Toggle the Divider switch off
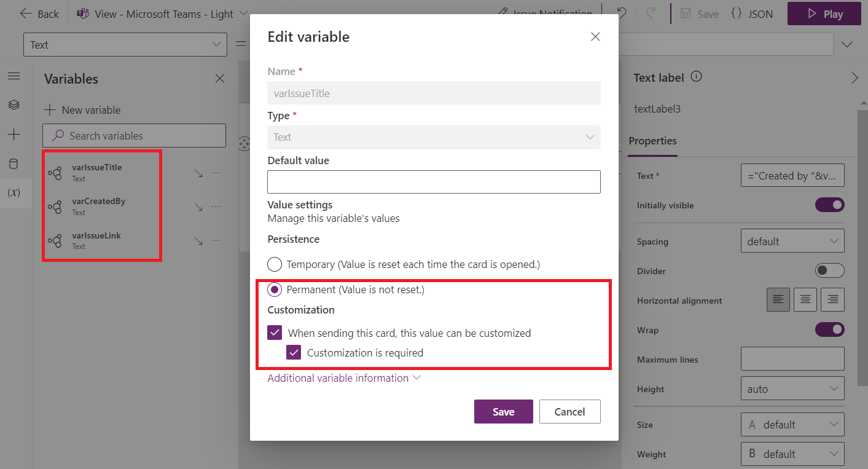Screen dimensions: 868x469 point(830,270)
